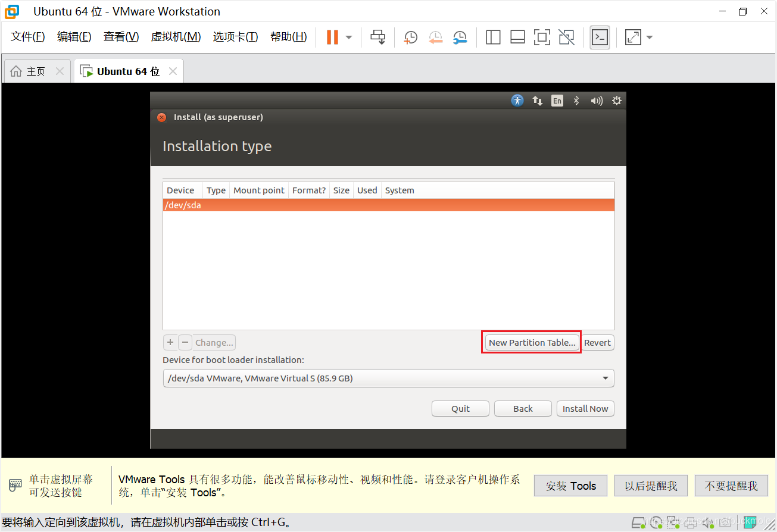The width and height of the screenshot is (777, 532).
Task: Add a partition with the plus button
Action: (170, 342)
